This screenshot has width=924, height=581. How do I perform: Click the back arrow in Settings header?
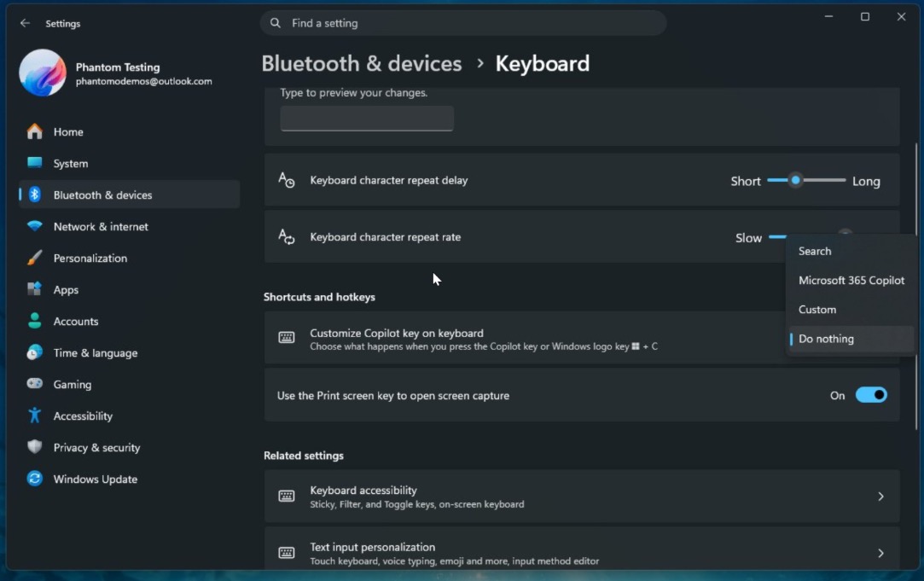click(25, 23)
